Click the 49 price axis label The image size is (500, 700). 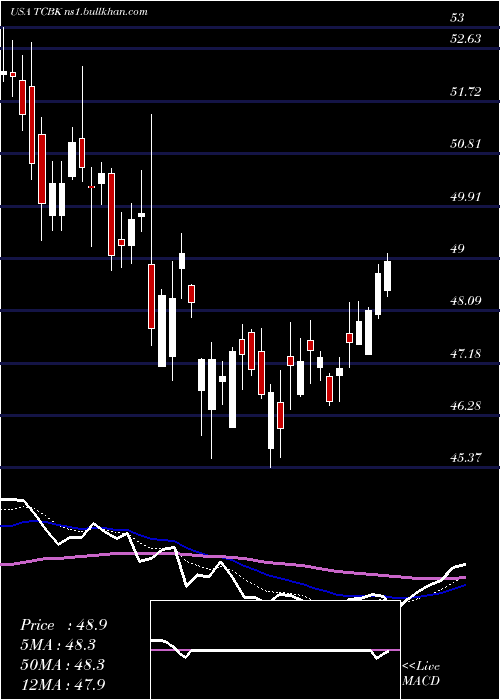tap(458, 249)
